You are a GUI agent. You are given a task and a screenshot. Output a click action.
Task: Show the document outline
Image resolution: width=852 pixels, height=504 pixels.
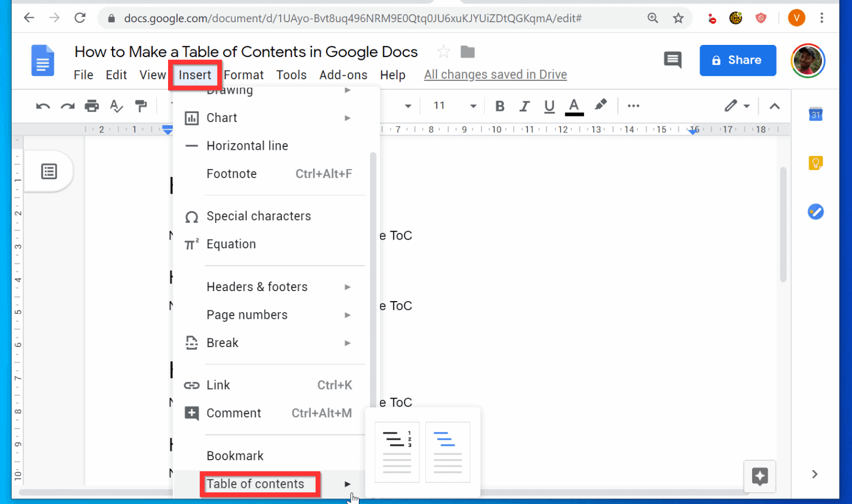pyautogui.click(x=49, y=171)
